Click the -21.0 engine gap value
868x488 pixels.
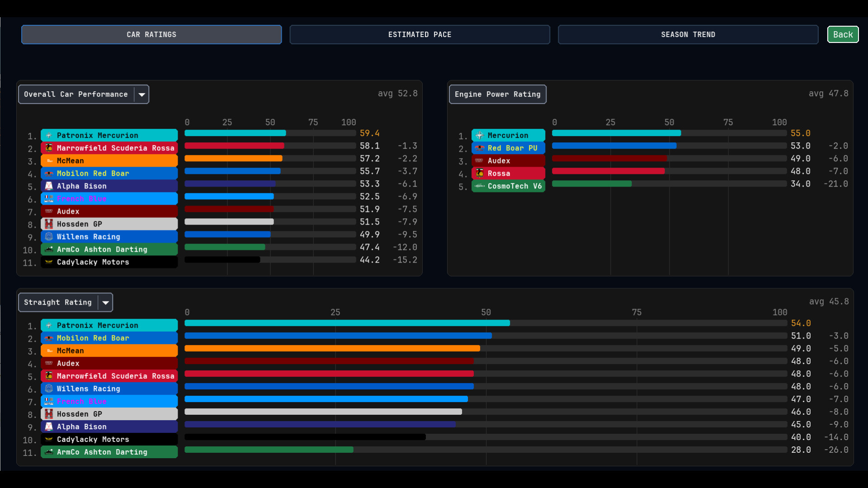coord(835,184)
